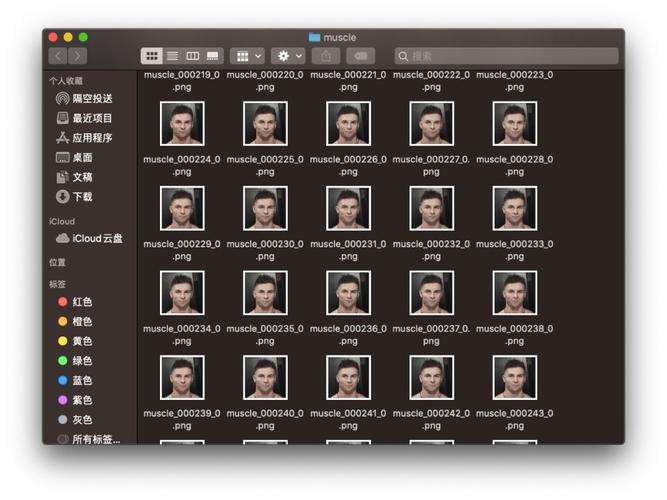Select the yellow tag (黄色)
This screenshot has width=667, height=500.
tap(75, 341)
